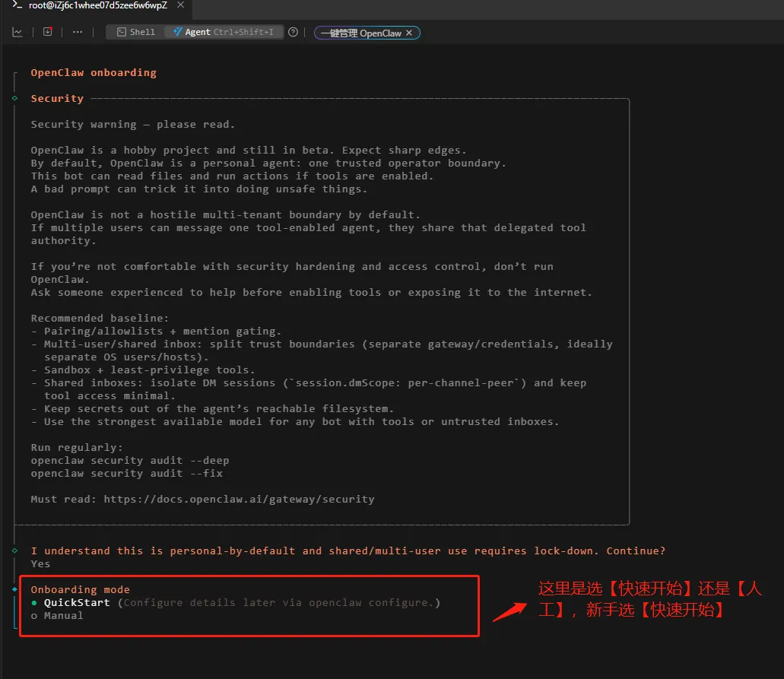Open the 一键管理 OpenClaw tag
The width and height of the screenshot is (784, 679).
coord(361,33)
